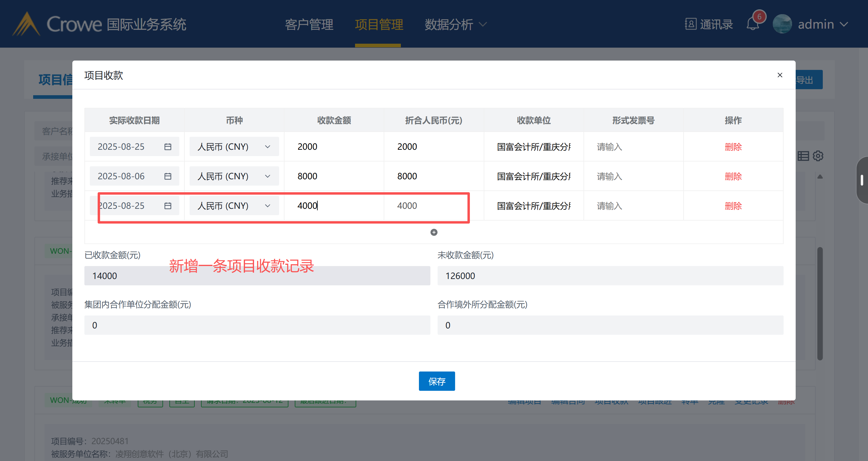The height and width of the screenshot is (461, 868).
Task: Click the notification bell icon
Action: (x=753, y=25)
